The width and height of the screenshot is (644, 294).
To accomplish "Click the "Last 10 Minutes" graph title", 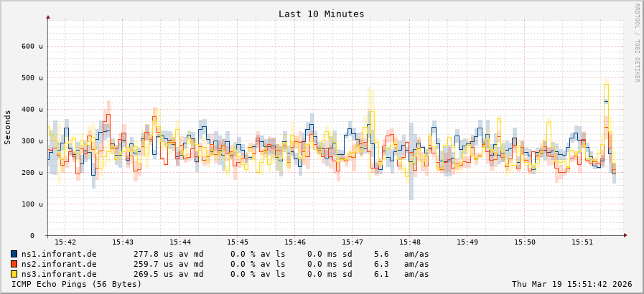I will pyautogui.click(x=321, y=14).
